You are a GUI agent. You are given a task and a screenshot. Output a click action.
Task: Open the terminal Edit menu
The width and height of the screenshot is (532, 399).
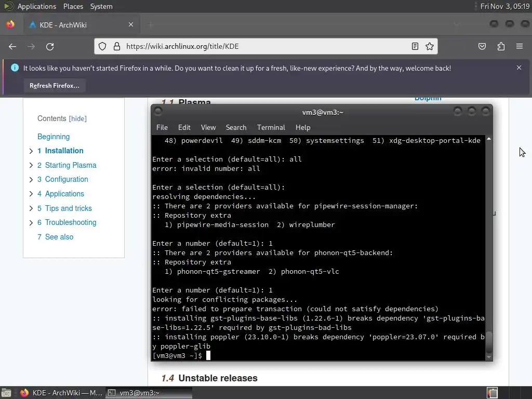184,127
